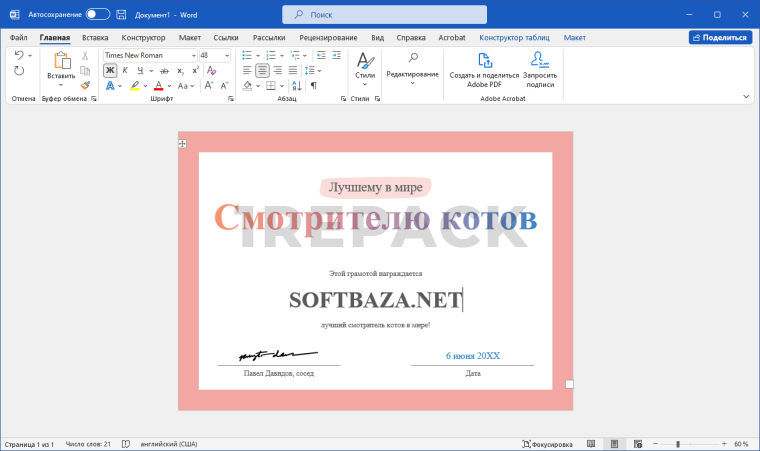The image size is (760, 451).
Task: Click Фокусировка in the status bar
Action: point(547,443)
